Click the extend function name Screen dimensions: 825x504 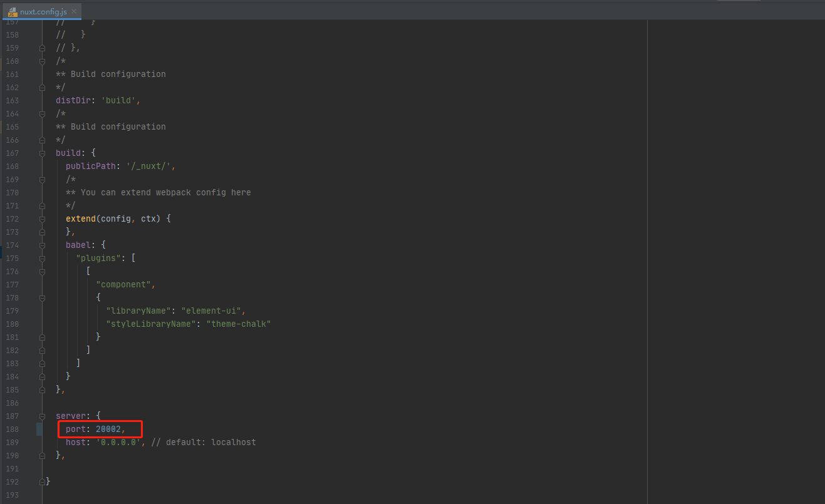pos(81,219)
